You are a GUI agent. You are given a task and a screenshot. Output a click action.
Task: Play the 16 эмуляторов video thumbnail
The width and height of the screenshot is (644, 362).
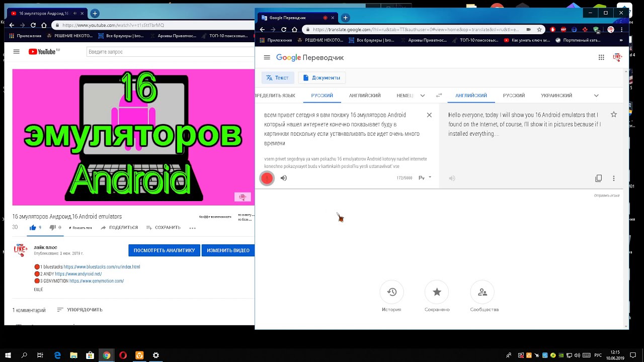pos(133,137)
